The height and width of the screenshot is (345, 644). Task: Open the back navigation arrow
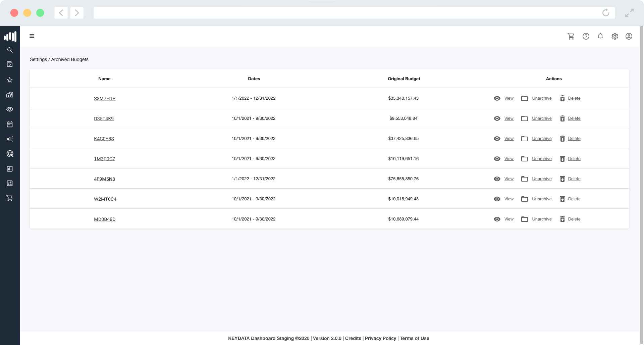coord(61,13)
